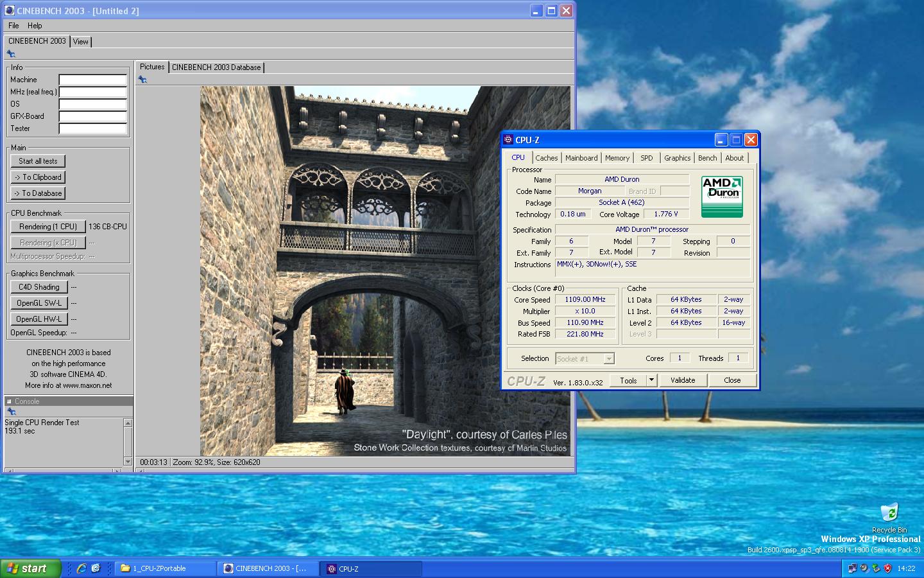Run the OpenGL HW-L benchmark
Viewport: 924px width, 578px height.
[39, 319]
